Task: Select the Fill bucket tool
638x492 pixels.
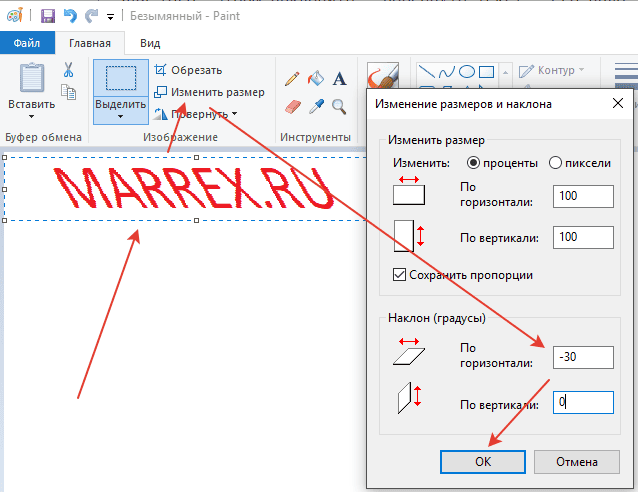Action: [316, 78]
